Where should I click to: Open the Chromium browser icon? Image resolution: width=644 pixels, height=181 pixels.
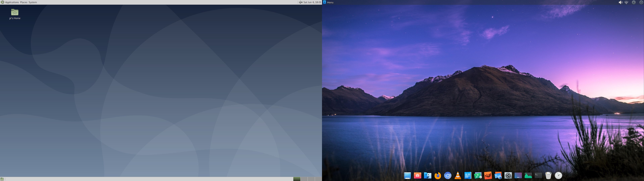coord(447,176)
